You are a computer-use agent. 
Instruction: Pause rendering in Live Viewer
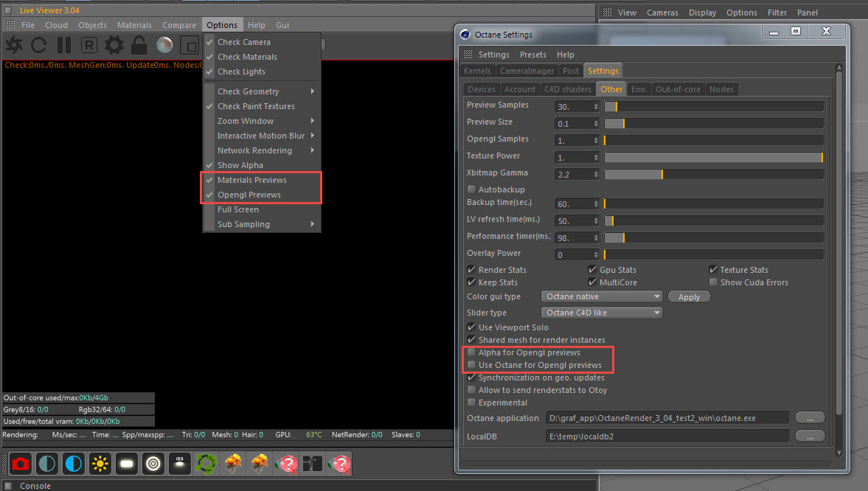[x=64, y=45]
